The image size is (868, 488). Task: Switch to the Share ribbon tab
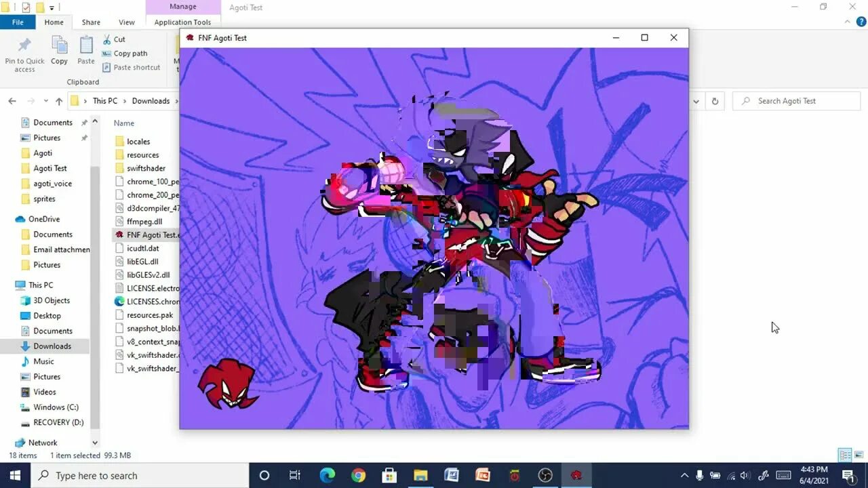(91, 22)
